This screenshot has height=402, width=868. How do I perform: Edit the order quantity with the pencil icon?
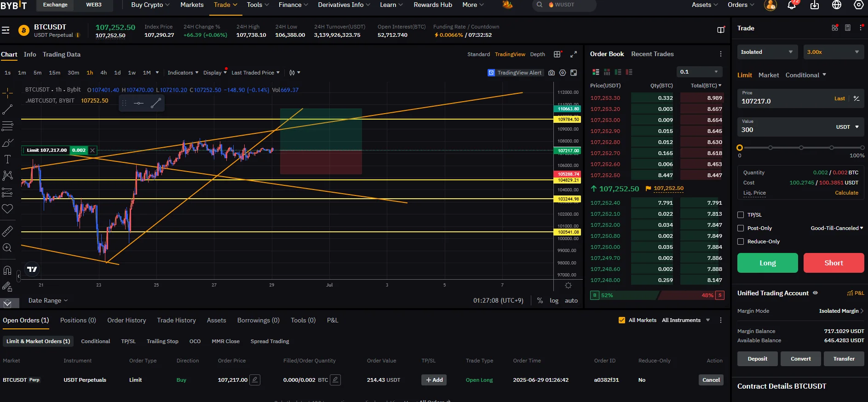pos(336,380)
